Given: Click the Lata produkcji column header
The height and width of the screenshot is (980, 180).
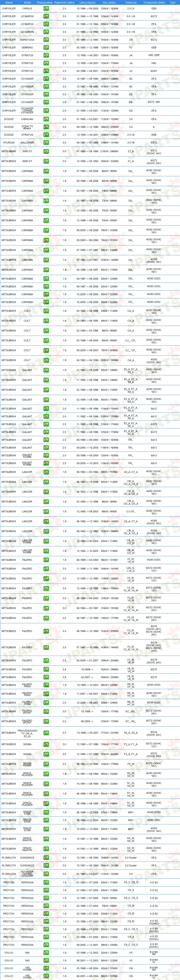Looking at the screenshot, I should [x=87, y=2].
